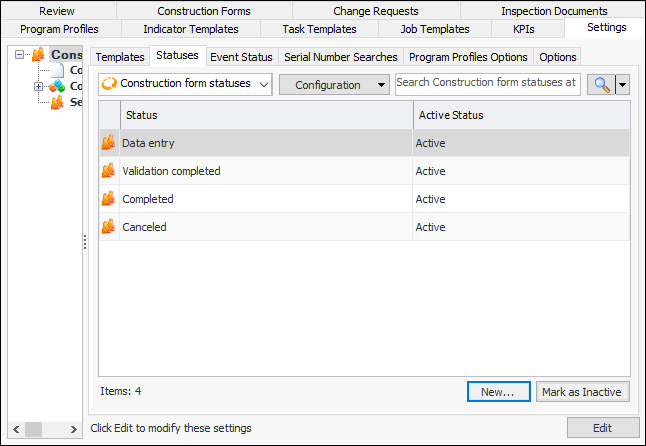Click the Validation completed row icon
Screen dimensions: 646x446
tap(108, 171)
